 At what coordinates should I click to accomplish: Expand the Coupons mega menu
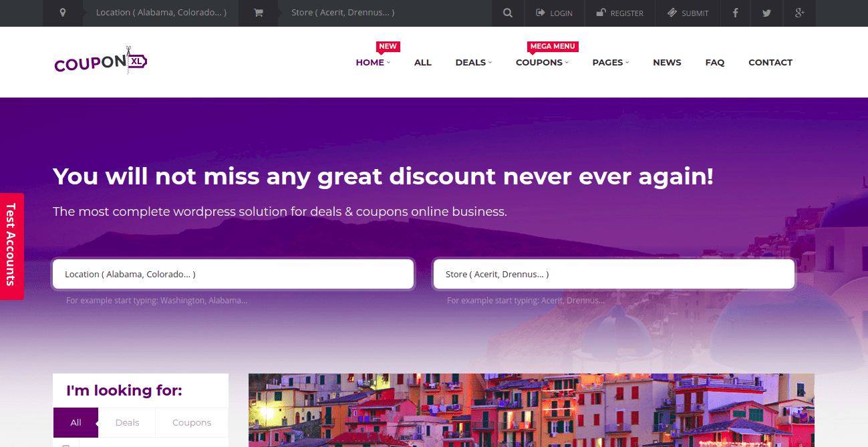click(x=542, y=62)
